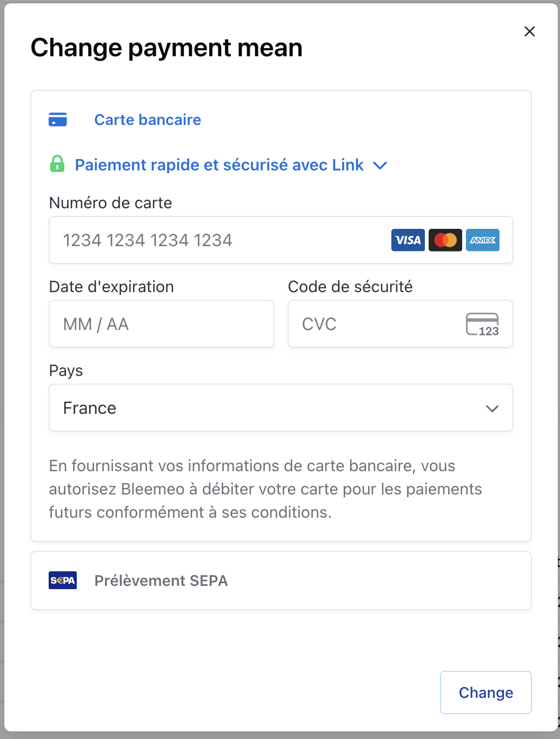
Task: Select the Visa card badge
Action: [x=408, y=240]
